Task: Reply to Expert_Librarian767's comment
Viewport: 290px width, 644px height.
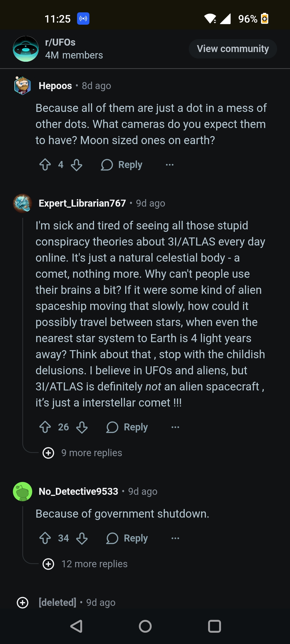Action: (x=127, y=427)
